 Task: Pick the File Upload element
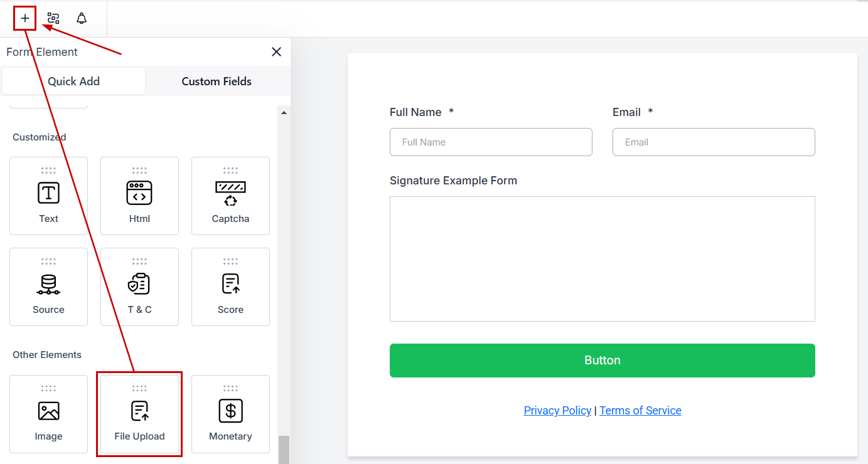139,414
